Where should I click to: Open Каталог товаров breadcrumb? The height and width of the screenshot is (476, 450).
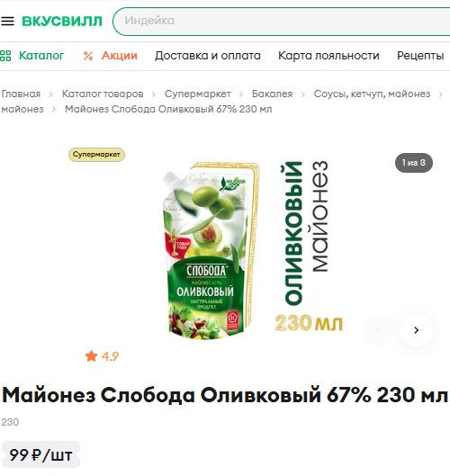tap(103, 94)
